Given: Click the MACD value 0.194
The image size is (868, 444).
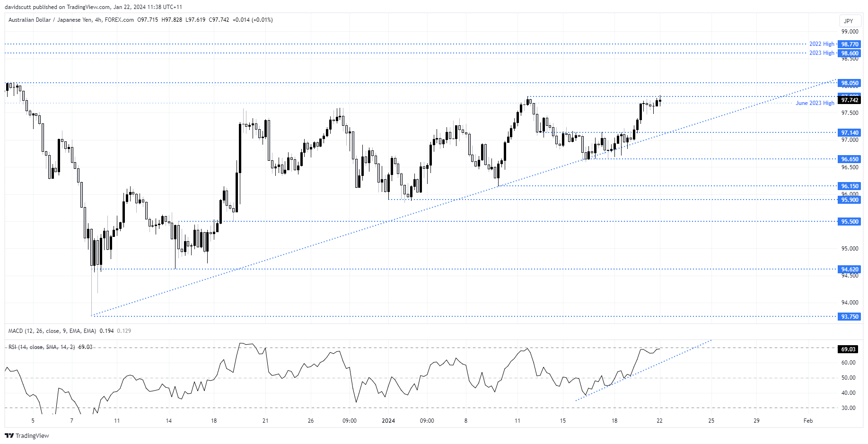Looking at the screenshot, I should [x=107, y=331].
